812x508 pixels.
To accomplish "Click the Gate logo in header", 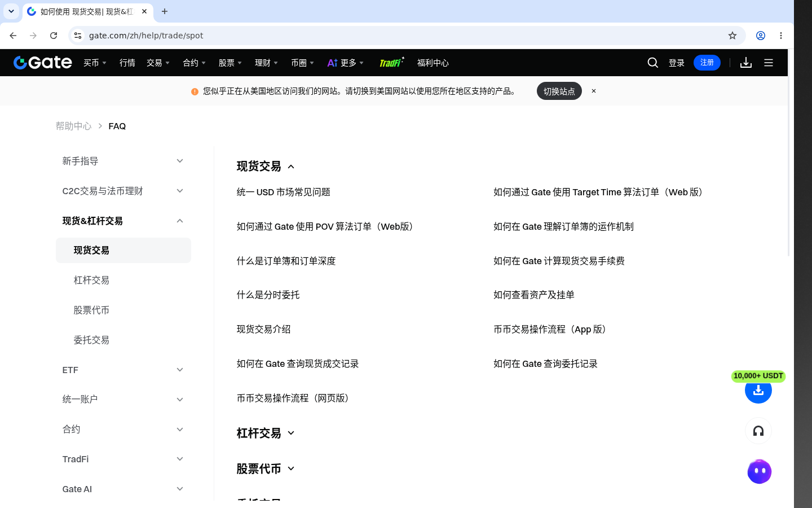I will 43,63.
